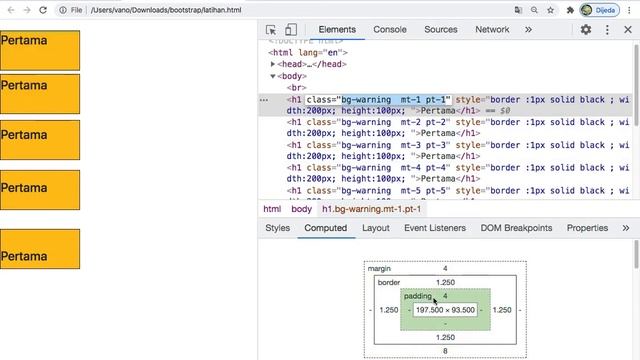Click the computed pane vertical scrollbar
Screen dimensions: 640x360
pyautogui.click(x=636, y=255)
